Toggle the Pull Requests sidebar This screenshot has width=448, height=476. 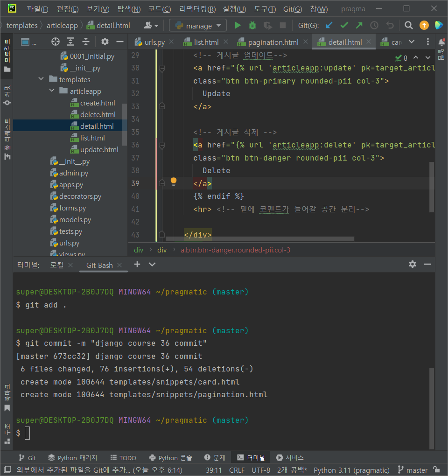(7, 140)
